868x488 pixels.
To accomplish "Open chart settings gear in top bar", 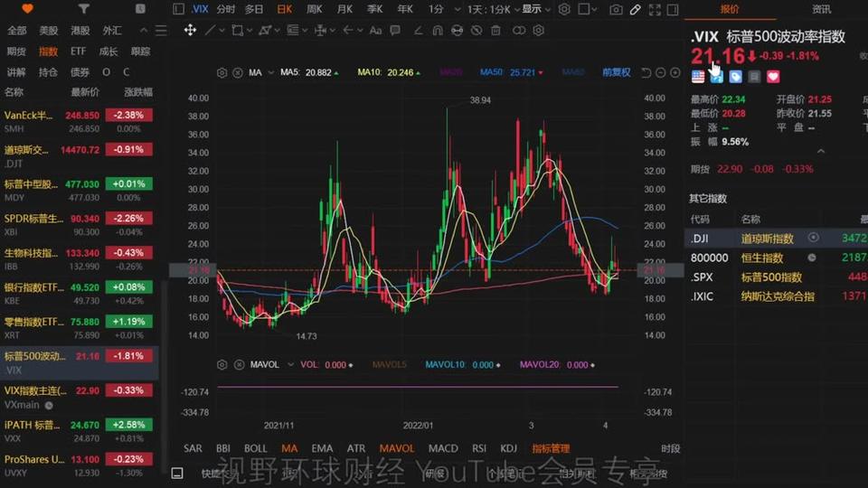I will tap(564, 9).
